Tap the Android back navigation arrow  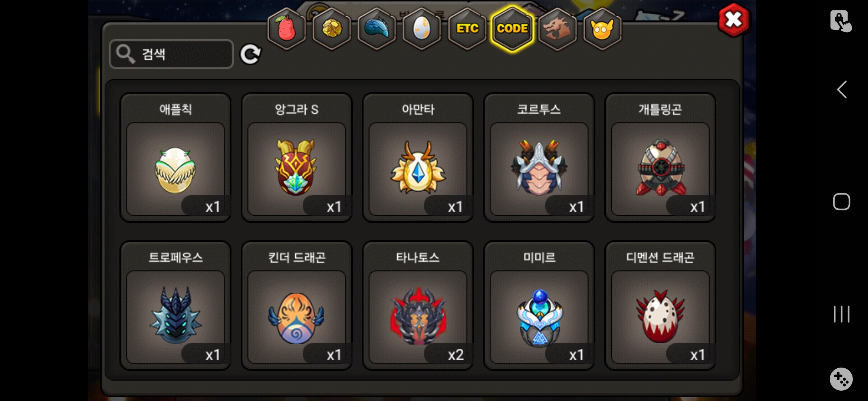[841, 89]
